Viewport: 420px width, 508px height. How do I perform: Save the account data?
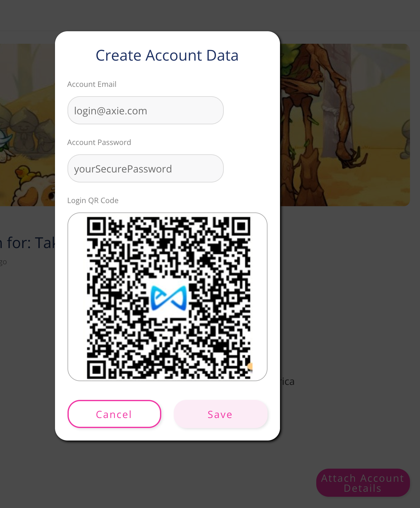click(x=221, y=414)
